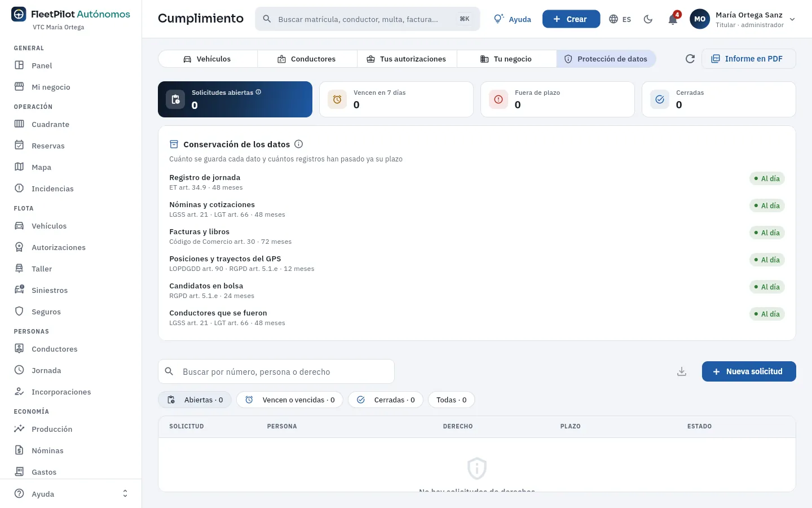Select the Vencen en 7 días card
The height and width of the screenshot is (508, 812).
pos(396,99)
